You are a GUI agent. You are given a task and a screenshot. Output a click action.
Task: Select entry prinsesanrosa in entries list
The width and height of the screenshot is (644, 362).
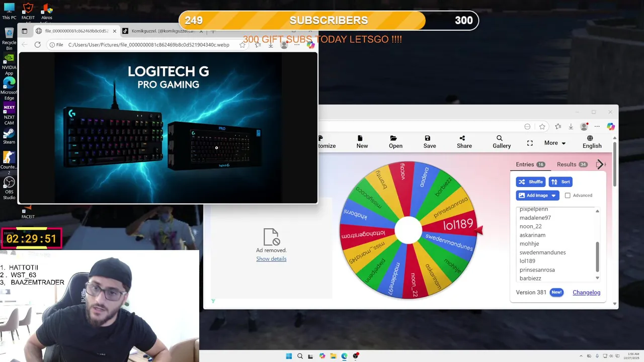click(x=537, y=270)
